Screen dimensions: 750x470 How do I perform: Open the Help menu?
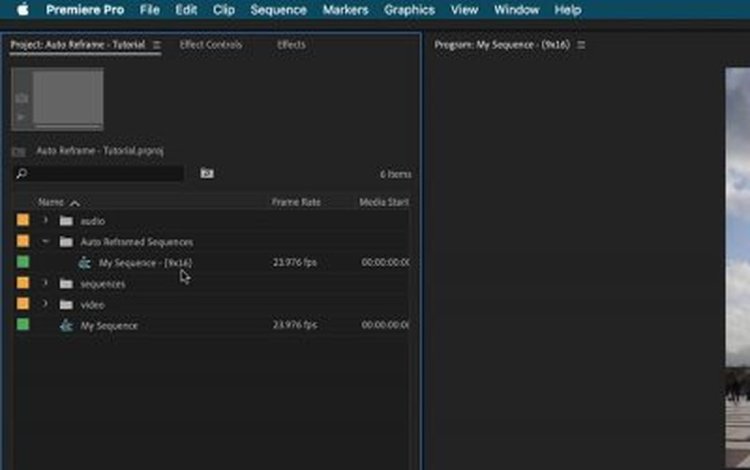click(x=568, y=10)
